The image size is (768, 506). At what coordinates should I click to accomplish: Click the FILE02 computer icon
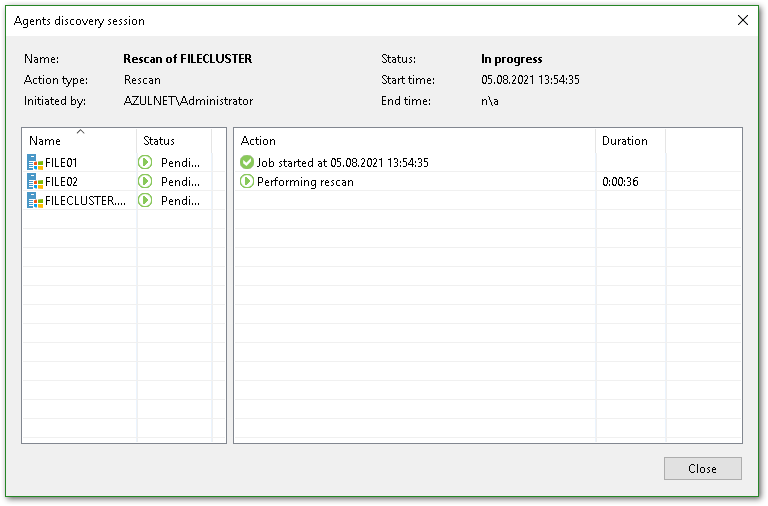35,181
